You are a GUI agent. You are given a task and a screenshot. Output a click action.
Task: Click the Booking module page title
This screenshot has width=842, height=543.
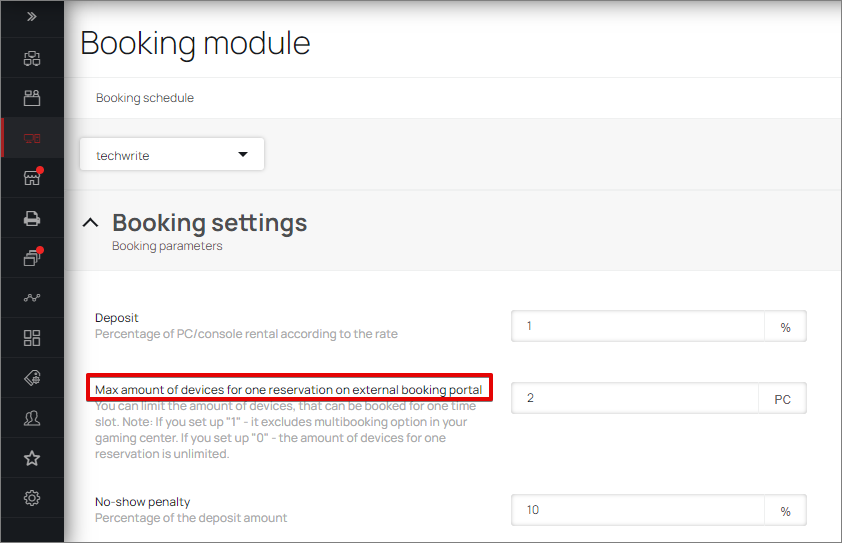[195, 43]
